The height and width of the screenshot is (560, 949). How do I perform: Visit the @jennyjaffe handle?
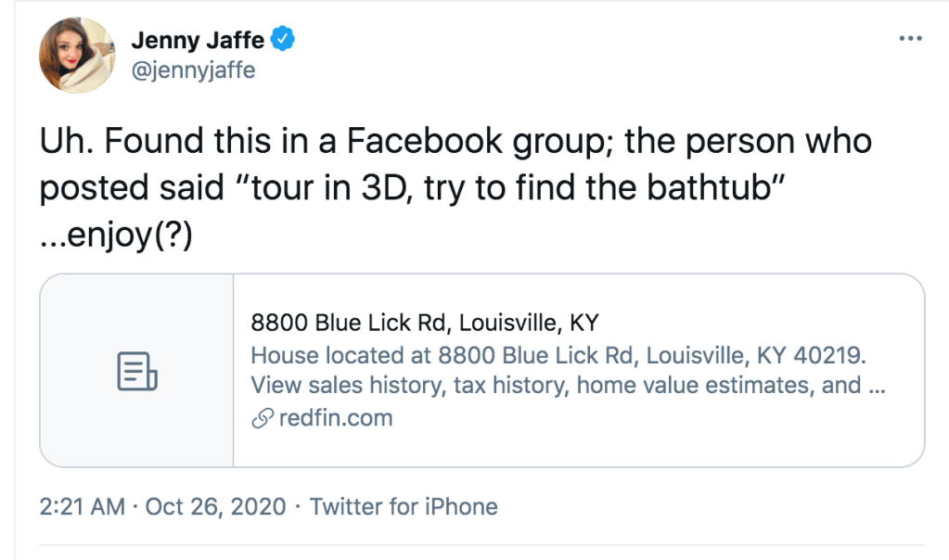pyautogui.click(x=193, y=70)
